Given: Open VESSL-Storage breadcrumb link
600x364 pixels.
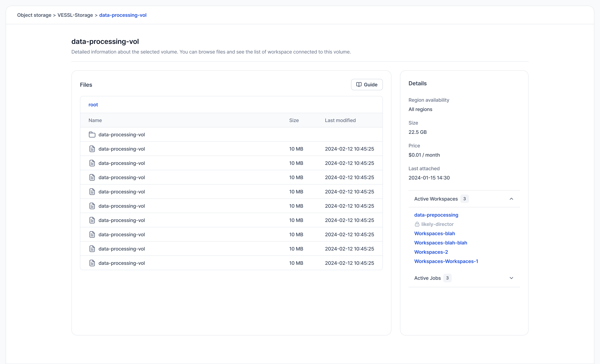Looking at the screenshot, I should [x=75, y=15].
